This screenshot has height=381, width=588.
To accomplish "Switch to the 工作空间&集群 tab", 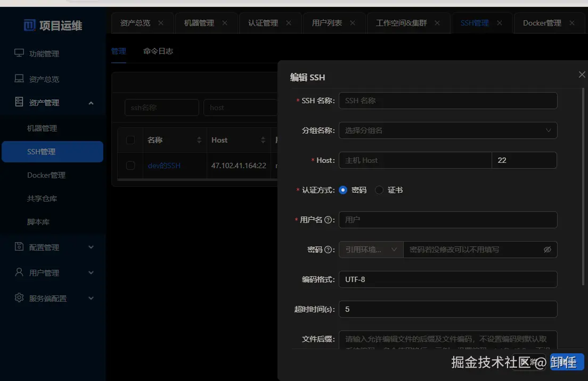I will (401, 23).
